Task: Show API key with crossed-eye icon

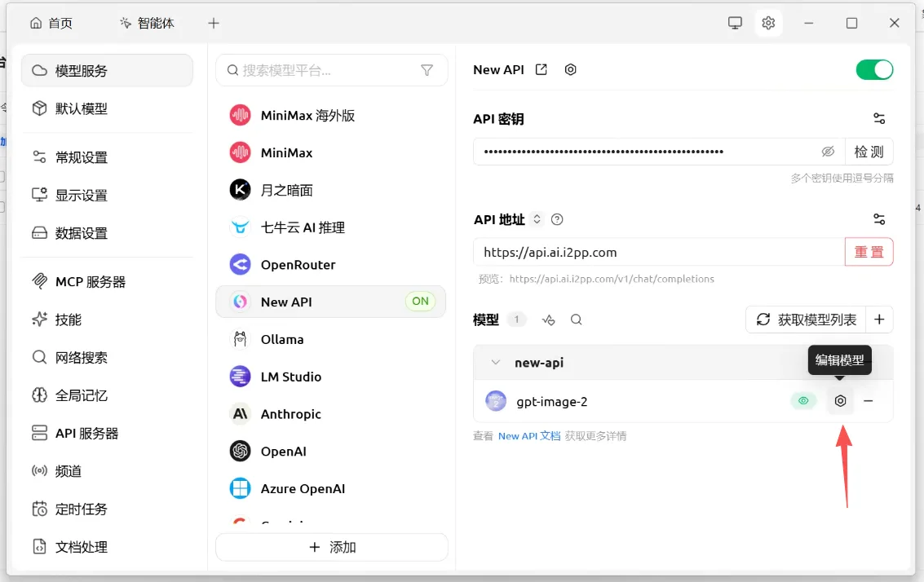Action: click(x=828, y=152)
